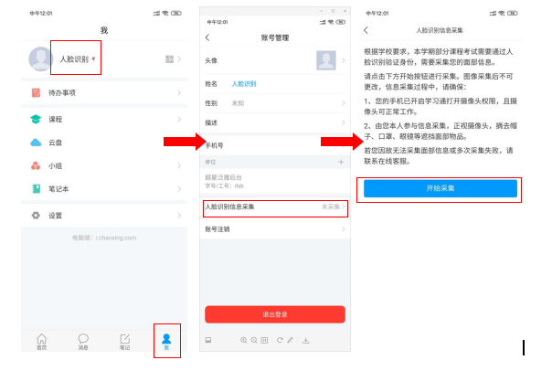The image size is (552, 392).
Task: Click the profile avatar thumbnail in 头像 row
Action: click(x=325, y=60)
